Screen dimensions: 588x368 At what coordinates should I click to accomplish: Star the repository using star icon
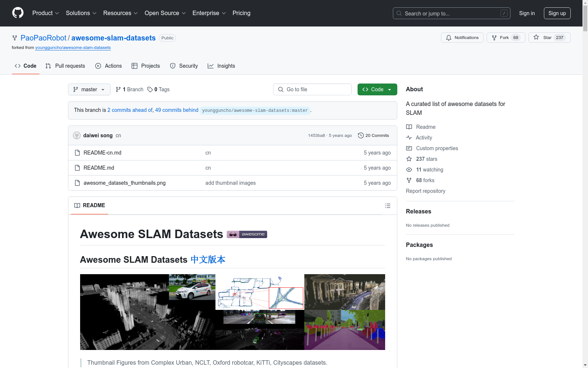536,38
